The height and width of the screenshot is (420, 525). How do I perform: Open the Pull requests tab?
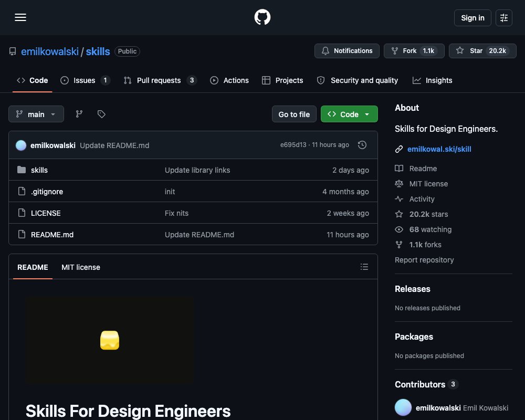(160, 80)
